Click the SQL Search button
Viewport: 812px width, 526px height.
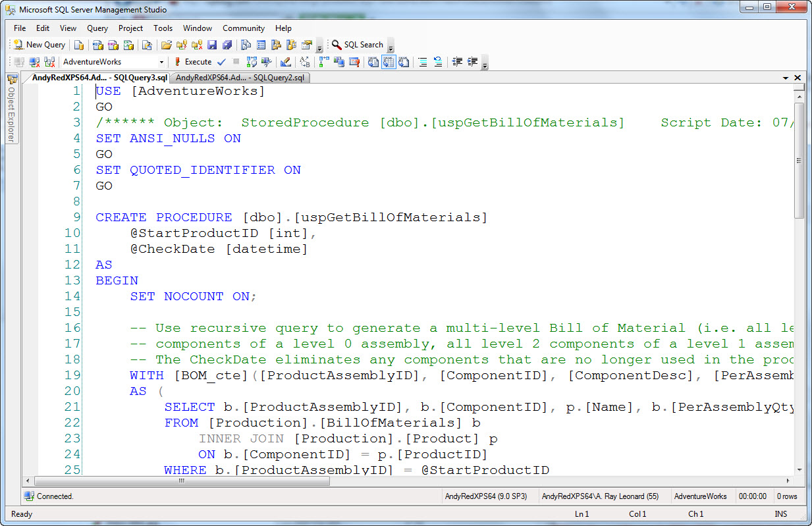click(358, 45)
